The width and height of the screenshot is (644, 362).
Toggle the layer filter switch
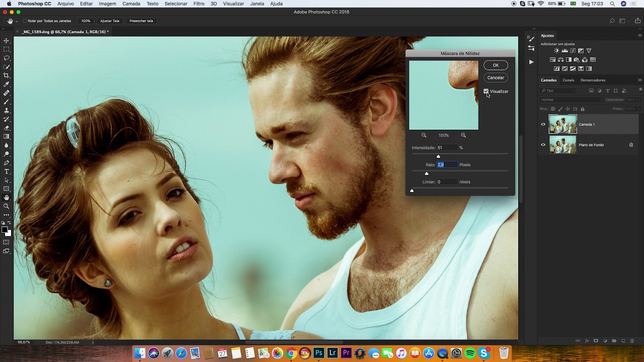640,90
